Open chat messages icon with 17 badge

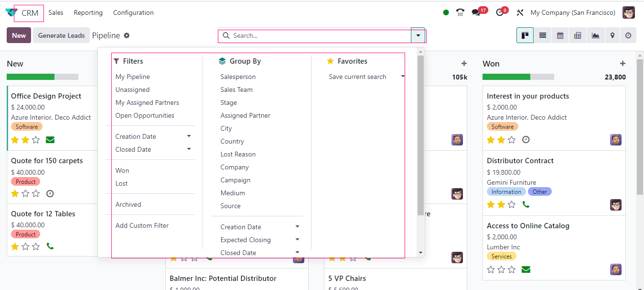click(476, 13)
